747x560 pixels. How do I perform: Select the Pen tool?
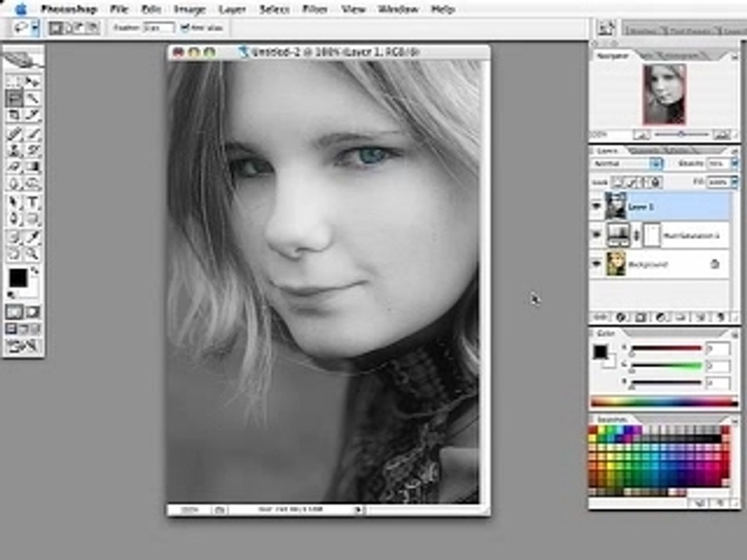click(x=14, y=219)
